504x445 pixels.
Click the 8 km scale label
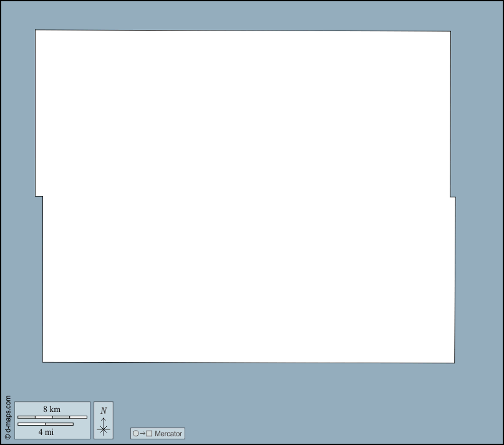click(52, 409)
